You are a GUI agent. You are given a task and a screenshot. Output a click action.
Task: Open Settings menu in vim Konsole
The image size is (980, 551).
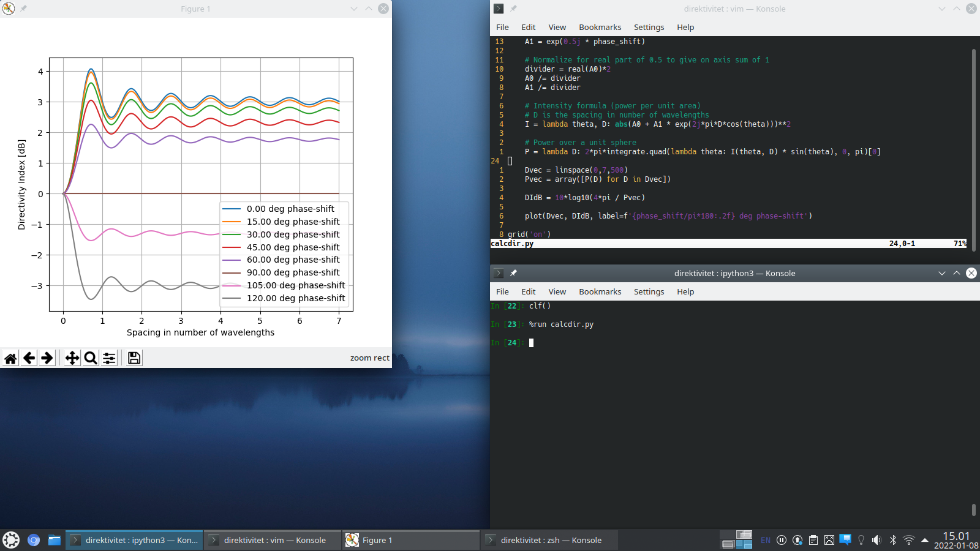[x=649, y=27]
